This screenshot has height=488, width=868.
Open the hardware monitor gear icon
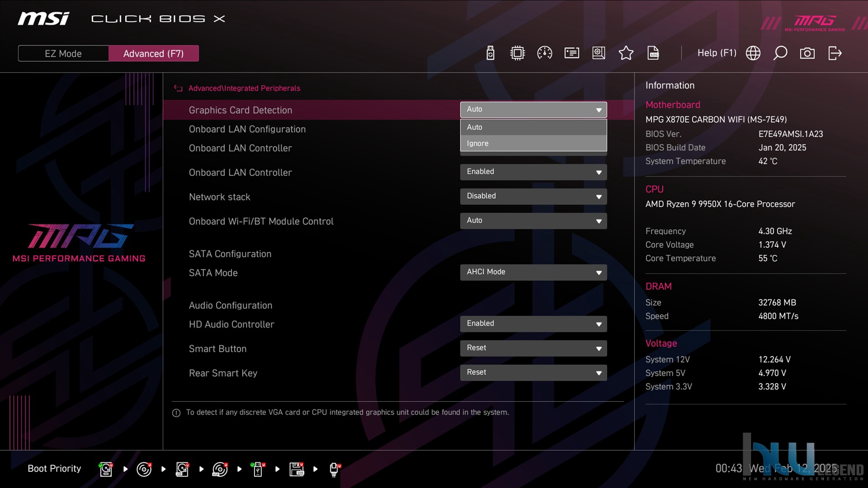pyautogui.click(x=599, y=53)
